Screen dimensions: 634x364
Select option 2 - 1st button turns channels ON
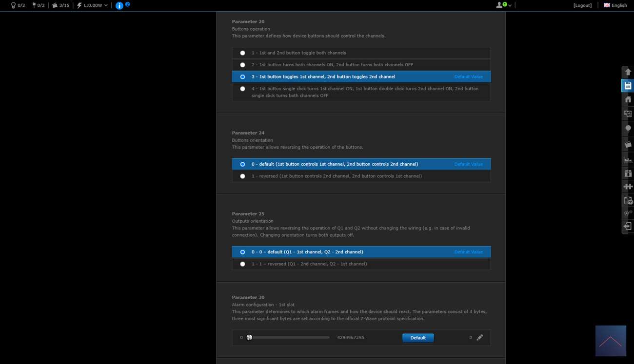[361, 65]
